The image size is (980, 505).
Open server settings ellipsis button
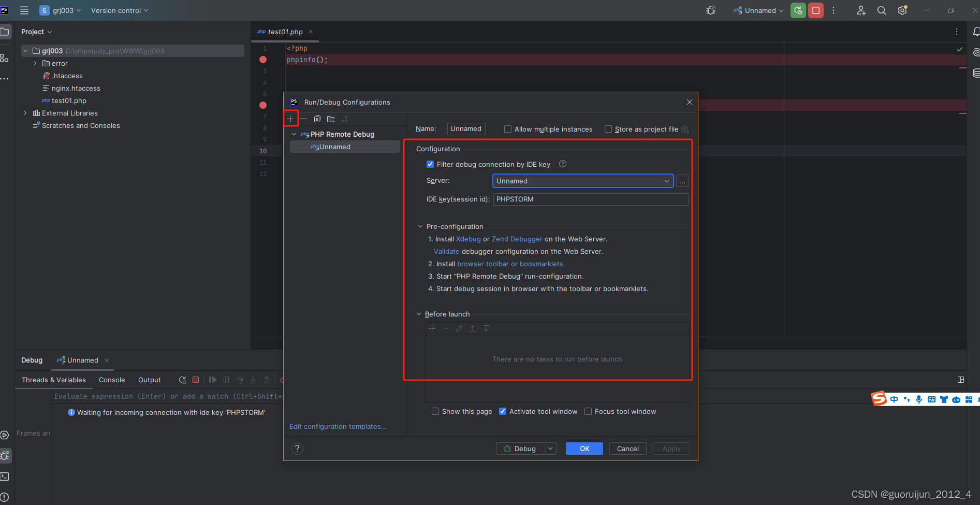pos(682,181)
